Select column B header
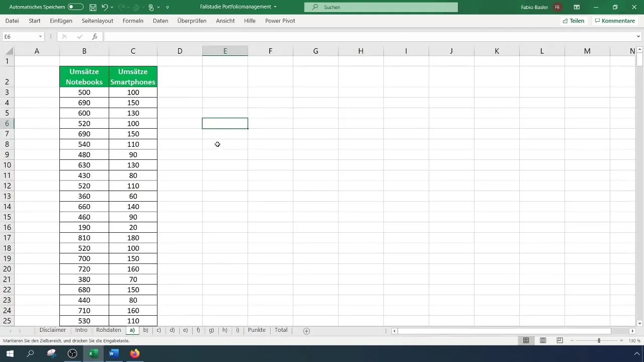The height and width of the screenshot is (362, 644). [x=84, y=51]
